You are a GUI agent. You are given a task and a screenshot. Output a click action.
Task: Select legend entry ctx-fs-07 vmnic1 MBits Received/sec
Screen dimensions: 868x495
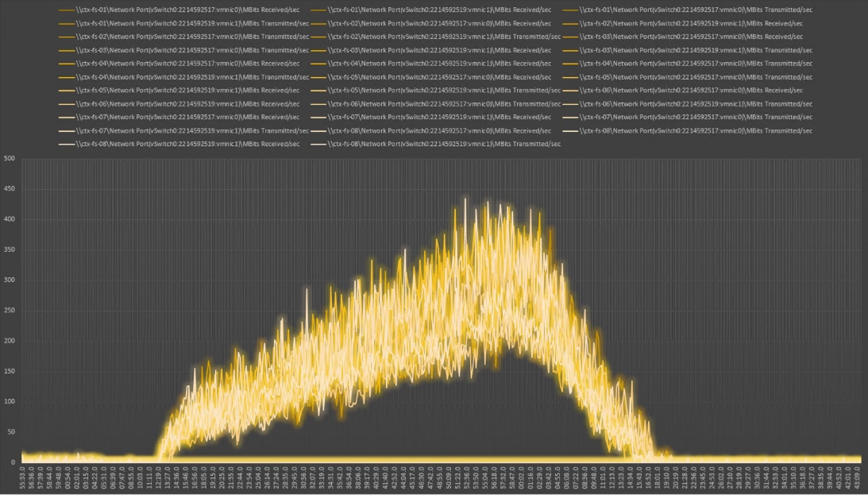point(430,117)
